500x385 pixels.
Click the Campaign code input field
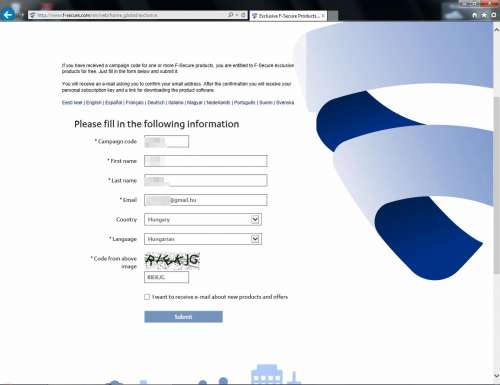click(x=166, y=141)
